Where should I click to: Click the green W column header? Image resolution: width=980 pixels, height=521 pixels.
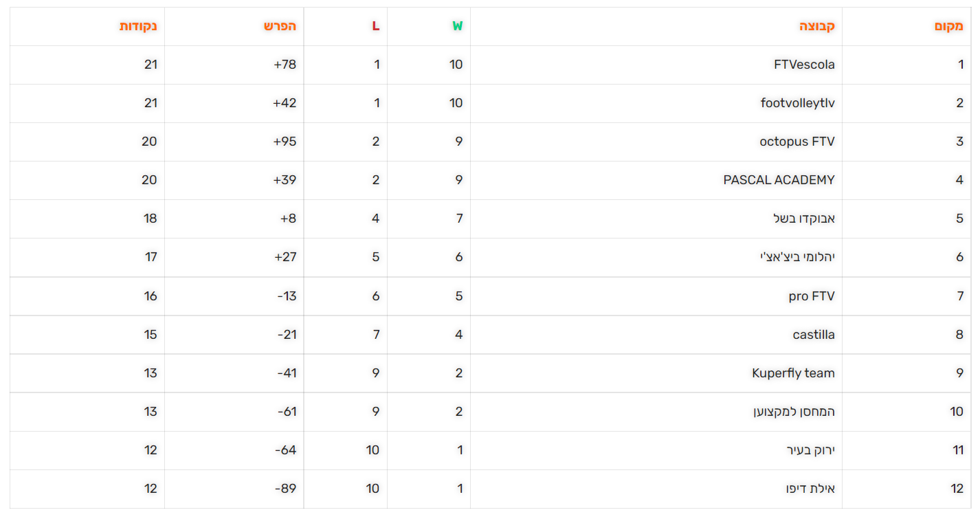click(x=457, y=26)
